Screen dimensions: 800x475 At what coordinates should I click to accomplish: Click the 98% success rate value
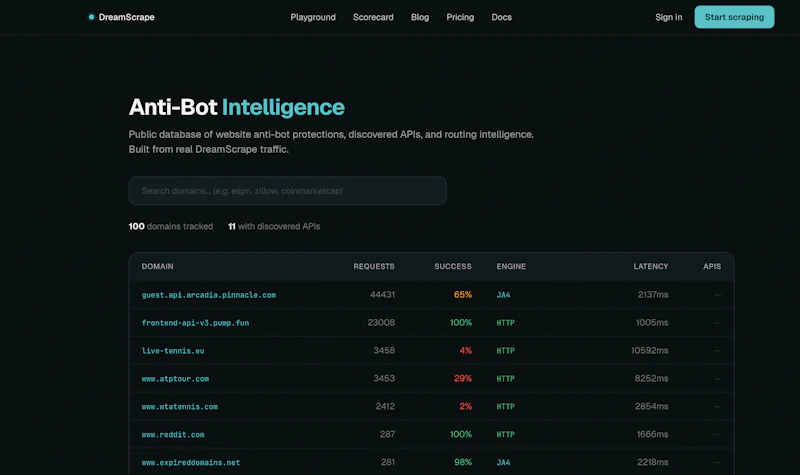coord(463,462)
